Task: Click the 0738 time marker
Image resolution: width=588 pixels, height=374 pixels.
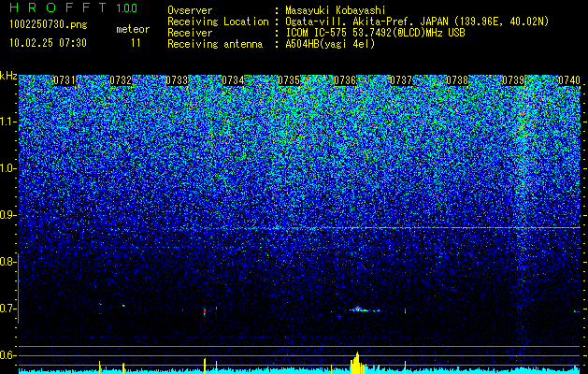Action: (457, 80)
